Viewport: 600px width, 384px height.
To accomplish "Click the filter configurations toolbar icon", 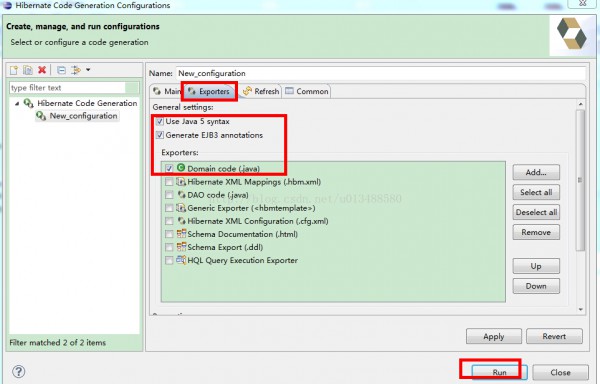I will [76, 70].
